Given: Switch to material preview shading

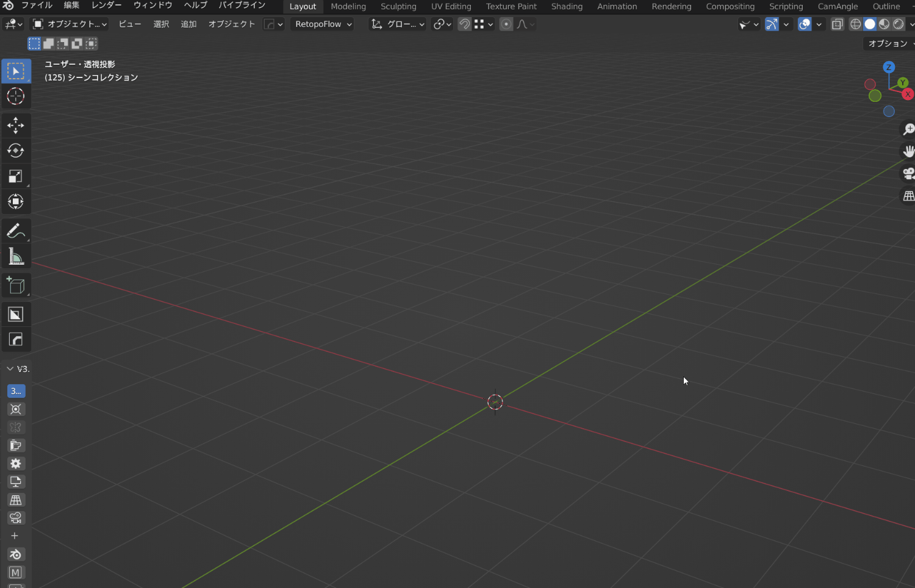Looking at the screenshot, I should pyautogui.click(x=884, y=24).
